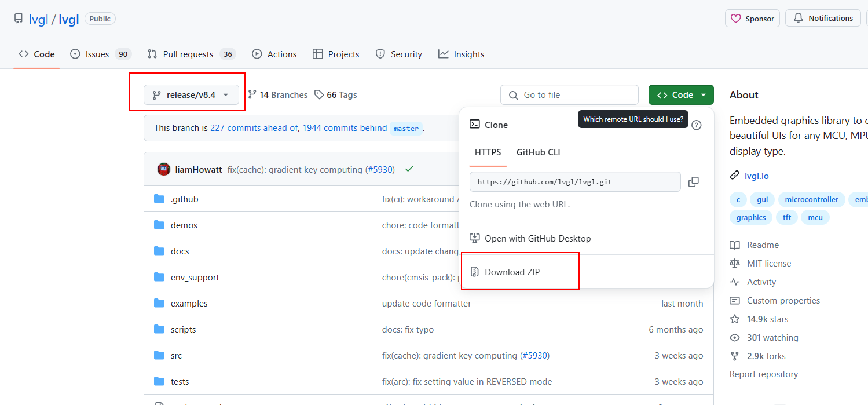The image size is (868, 405).
Task: Open the lvgl owner link
Action: click(38, 19)
